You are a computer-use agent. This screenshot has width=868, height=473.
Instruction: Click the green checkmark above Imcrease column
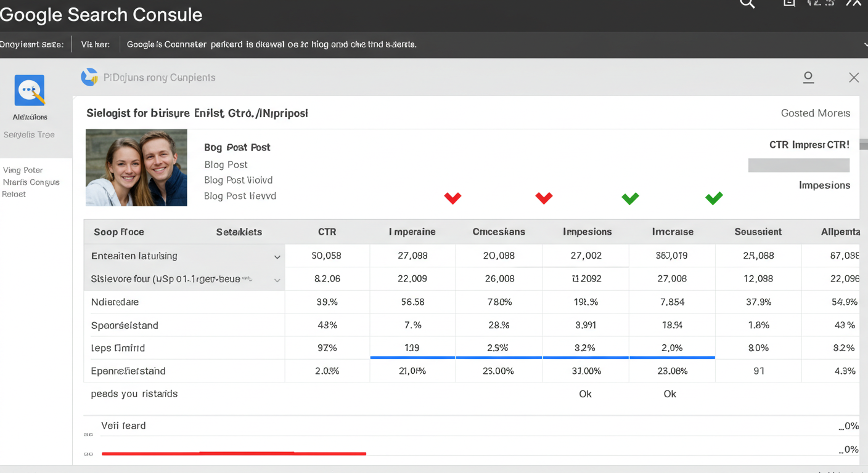pyautogui.click(x=714, y=198)
